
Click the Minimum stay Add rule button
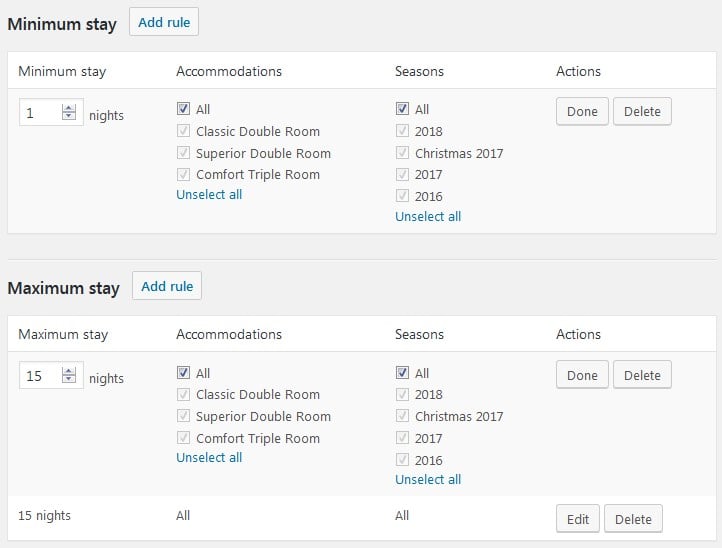click(x=164, y=22)
